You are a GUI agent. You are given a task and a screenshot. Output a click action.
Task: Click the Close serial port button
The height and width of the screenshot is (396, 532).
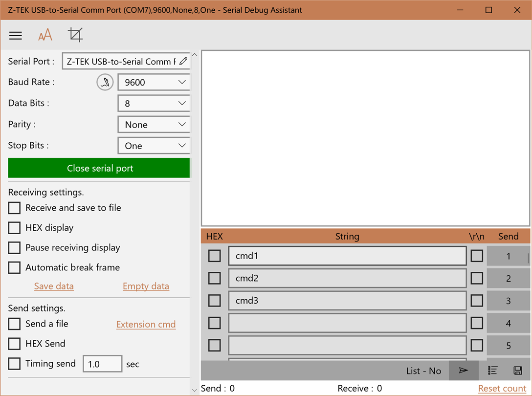point(99,168)
